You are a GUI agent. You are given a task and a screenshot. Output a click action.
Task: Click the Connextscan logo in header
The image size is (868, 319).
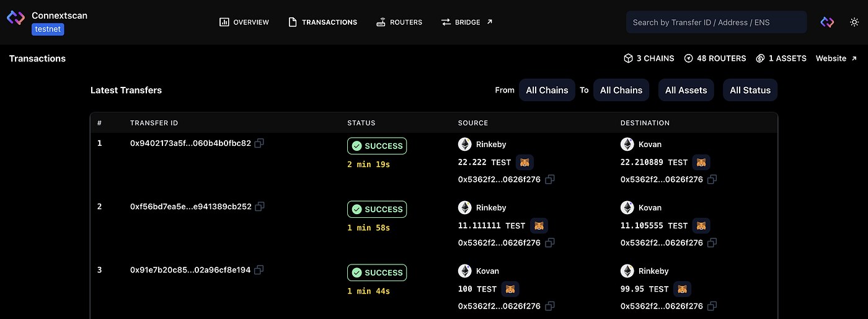click(x=15, y=17)
